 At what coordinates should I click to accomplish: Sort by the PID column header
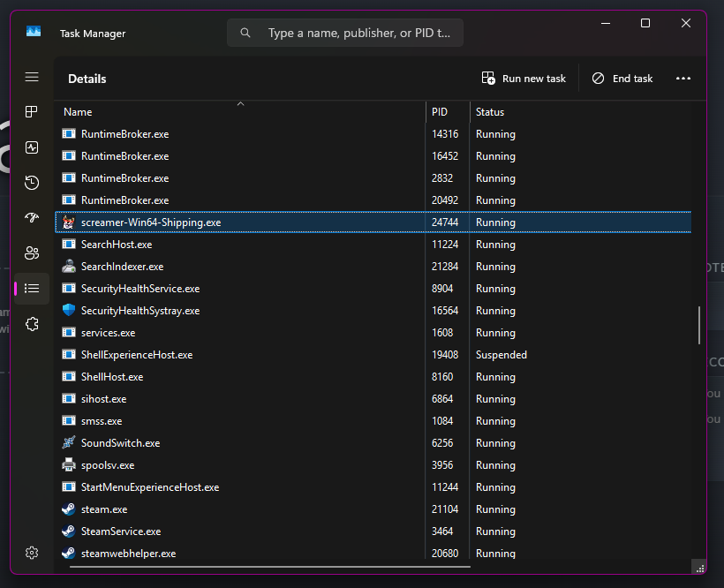pos(440,112)
